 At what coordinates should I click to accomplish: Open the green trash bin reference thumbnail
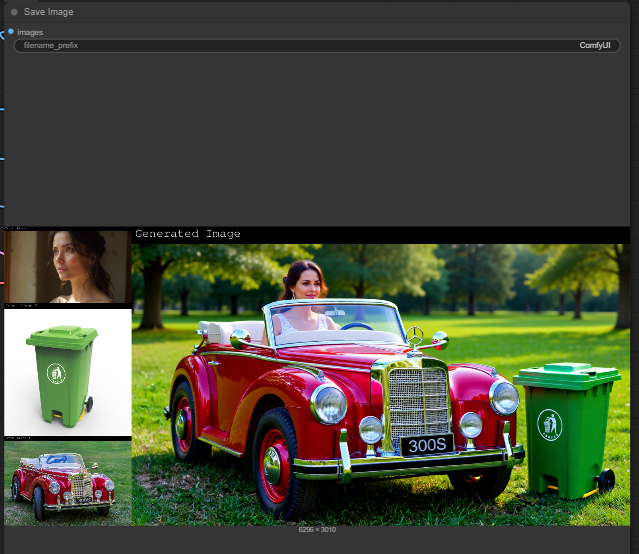[x=67, y=373]
